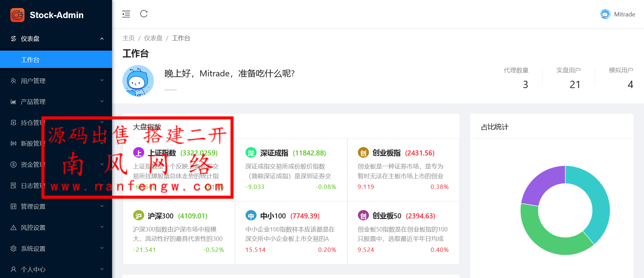
Task: Click the 创业板50 purple icon
Action: [363, 216]
